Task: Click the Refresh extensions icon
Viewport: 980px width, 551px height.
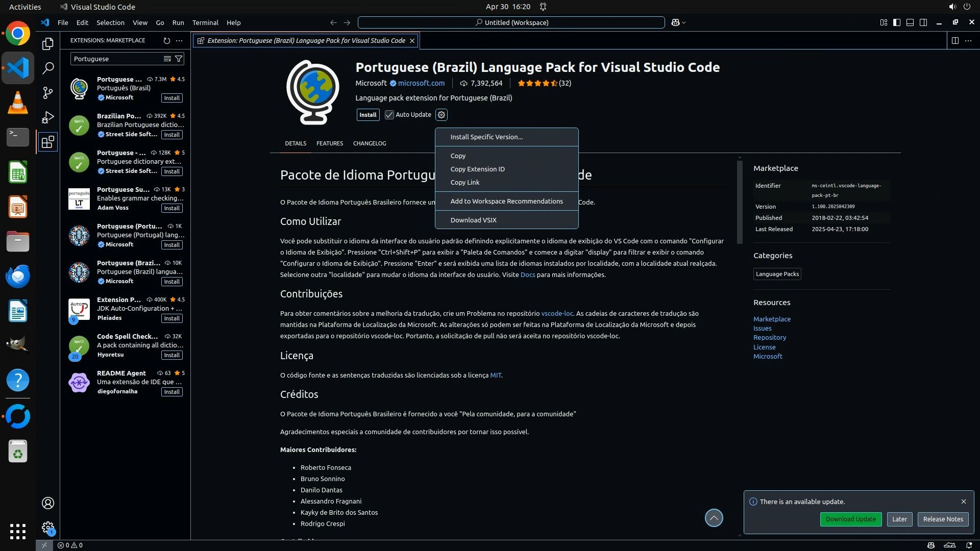Action: [x=166, y=40]
